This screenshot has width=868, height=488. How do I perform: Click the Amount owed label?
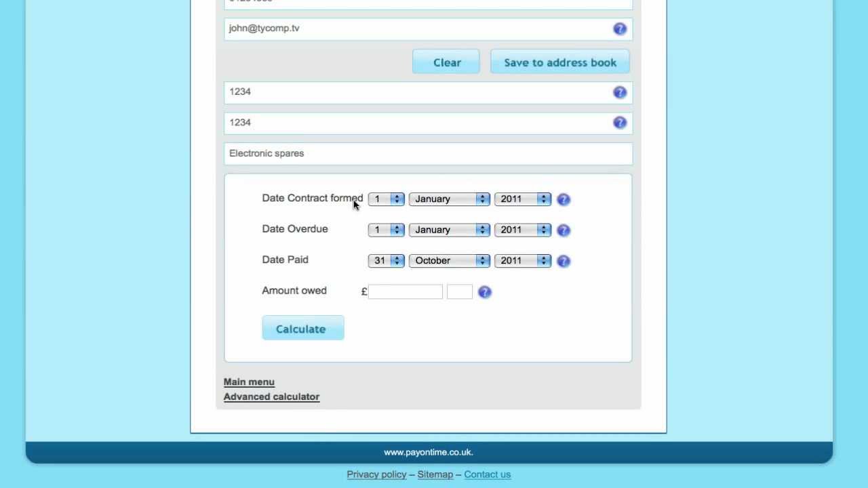294,291
